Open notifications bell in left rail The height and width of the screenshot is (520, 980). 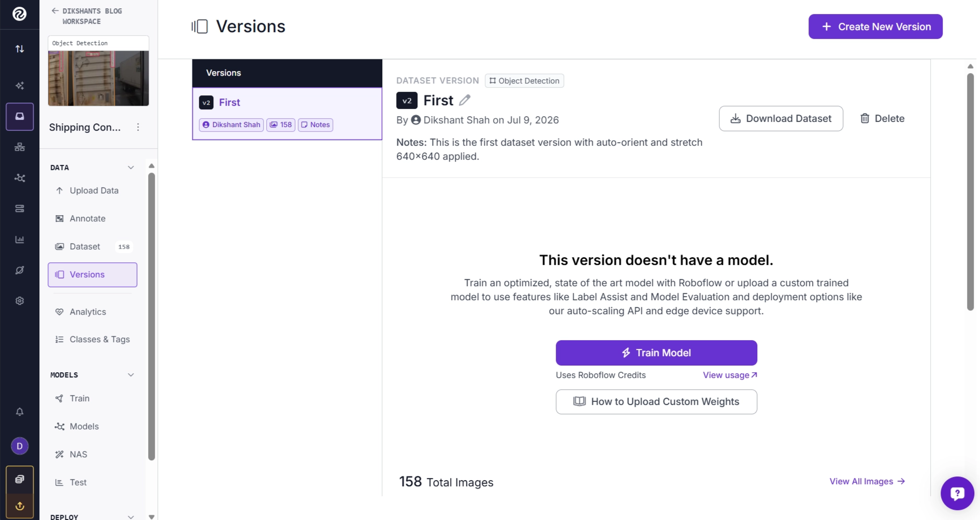pos(20,412)
